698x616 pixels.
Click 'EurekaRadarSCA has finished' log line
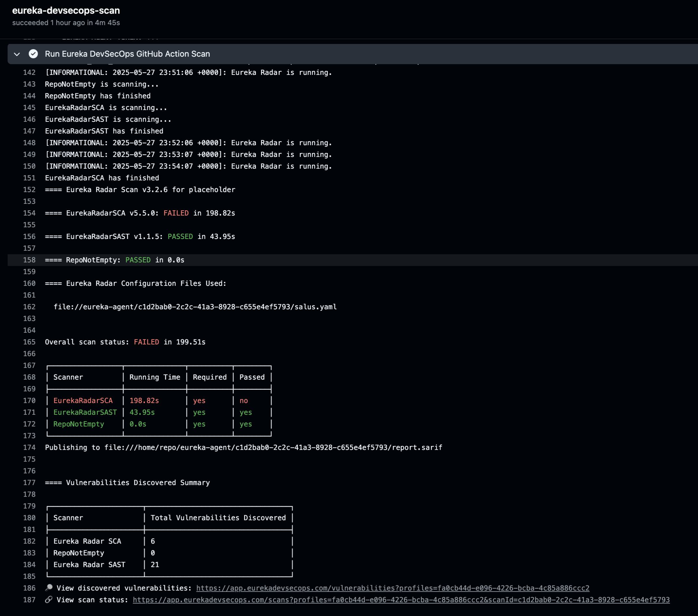(x=102, y=178)
